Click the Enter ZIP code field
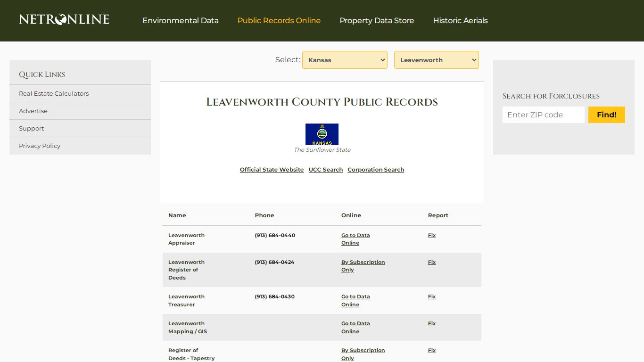The width and height of the screenshot is (644, 362). (x=544, y=115)
